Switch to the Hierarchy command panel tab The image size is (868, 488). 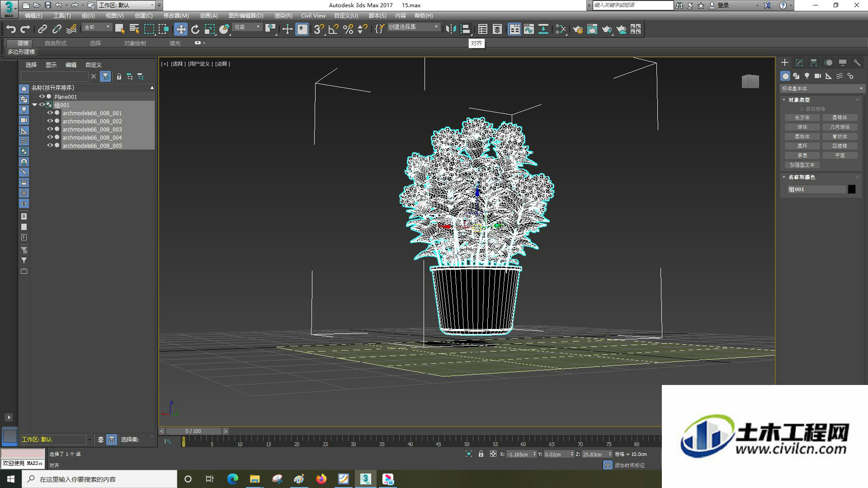pyautogui.click(x=814, y=63)
